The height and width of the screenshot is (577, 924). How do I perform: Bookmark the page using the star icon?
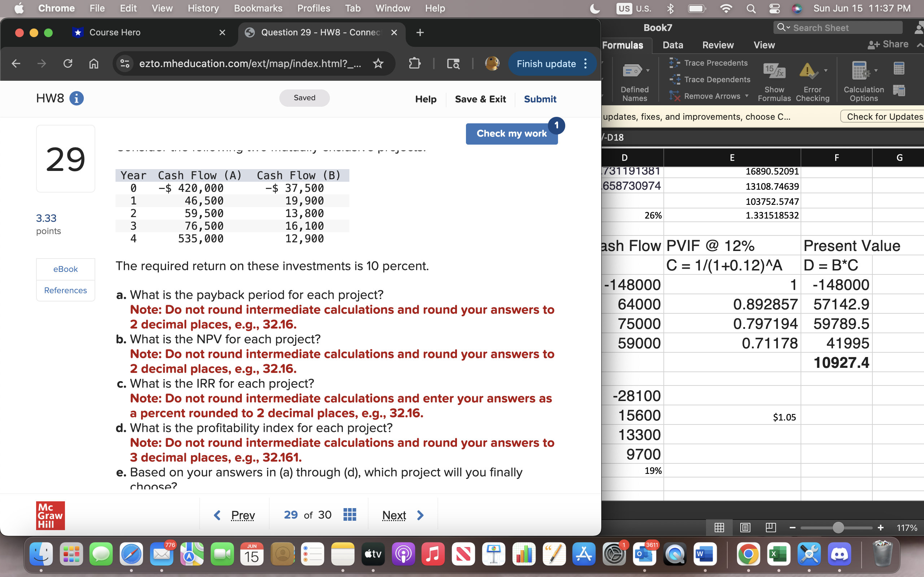[x=378, y=63]
